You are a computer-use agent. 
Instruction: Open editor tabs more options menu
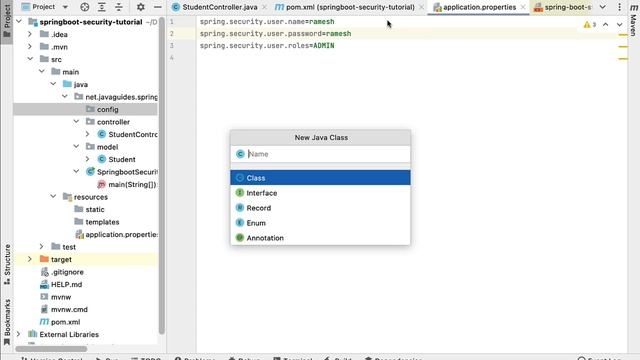(619, 7)
